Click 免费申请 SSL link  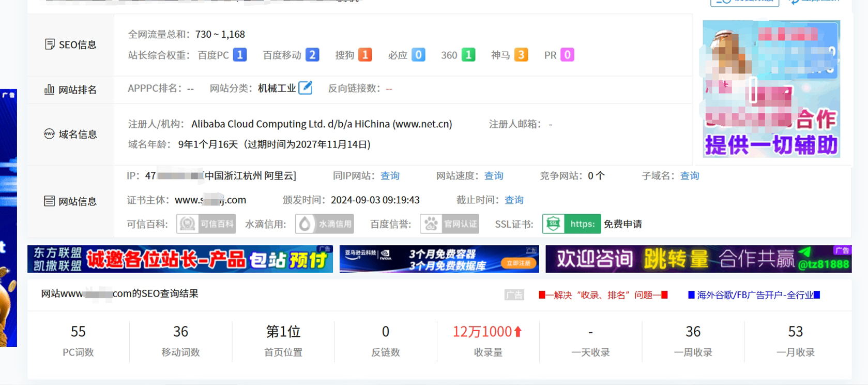623,224
